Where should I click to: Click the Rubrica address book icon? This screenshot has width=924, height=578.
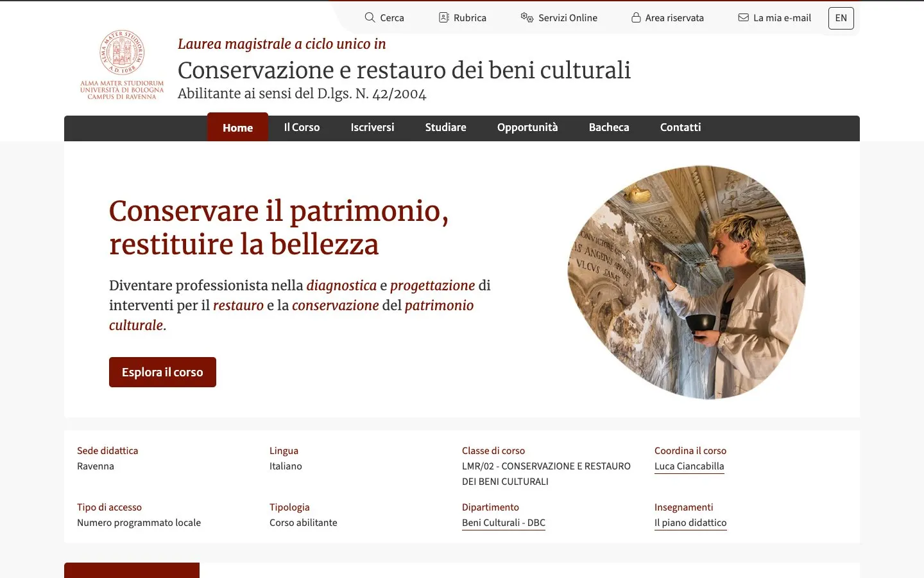pos(444,17)
